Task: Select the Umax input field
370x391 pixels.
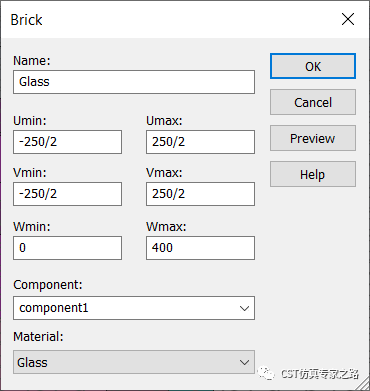Action: point(200,142)
